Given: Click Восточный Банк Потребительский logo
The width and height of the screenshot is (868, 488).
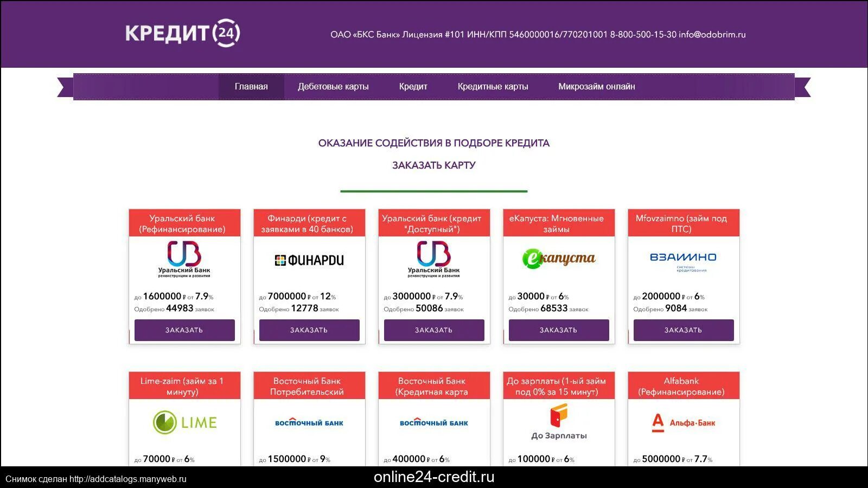Looking at the screenshot, I should (x=309, y=422).
